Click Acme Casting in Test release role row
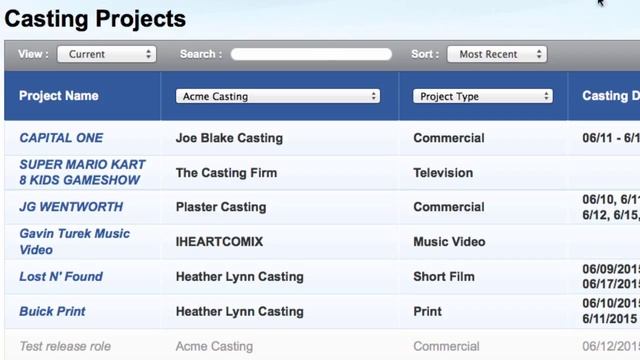The height and width of the screenshot is (360, 640). (x=214, y=346)
